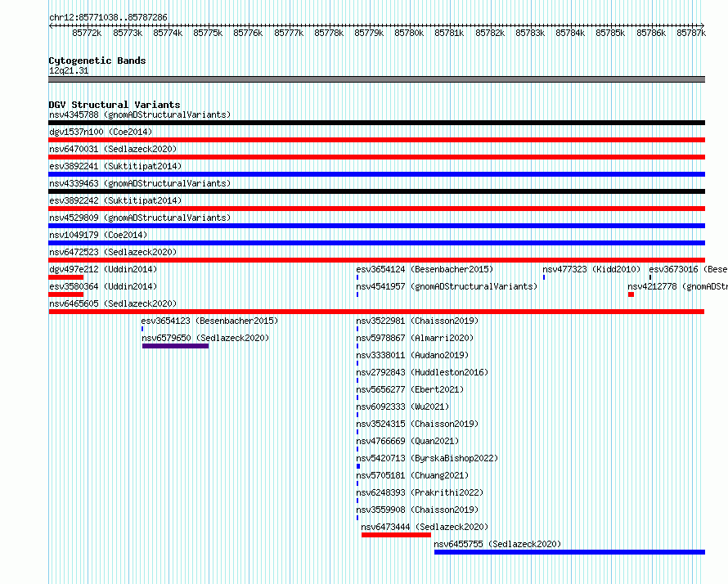Click the black bar of nsv4345788

pos(376,123)
